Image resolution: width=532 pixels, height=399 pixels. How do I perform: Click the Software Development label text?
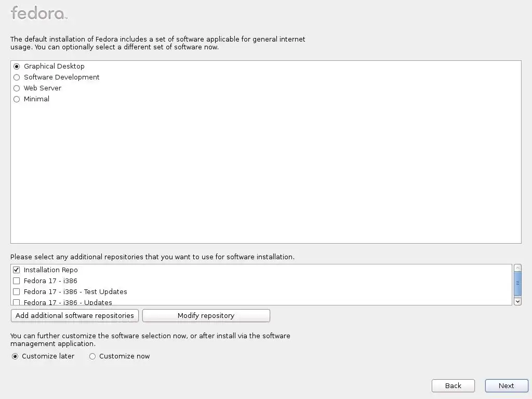[x=61, y=77]
